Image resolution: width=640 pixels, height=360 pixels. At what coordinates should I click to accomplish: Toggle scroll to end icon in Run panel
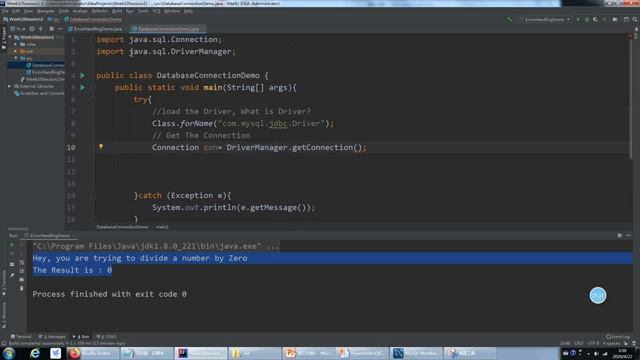click(22, 271)
